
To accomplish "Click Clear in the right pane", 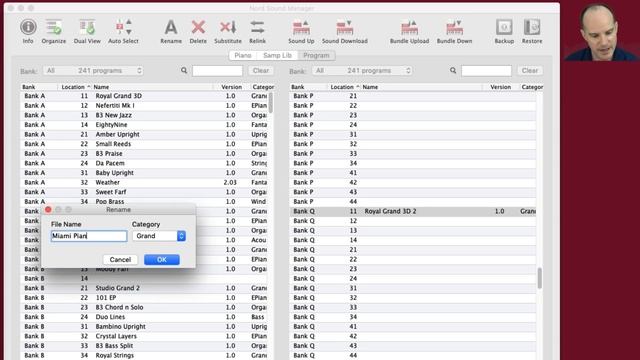I will coord(530,71).
